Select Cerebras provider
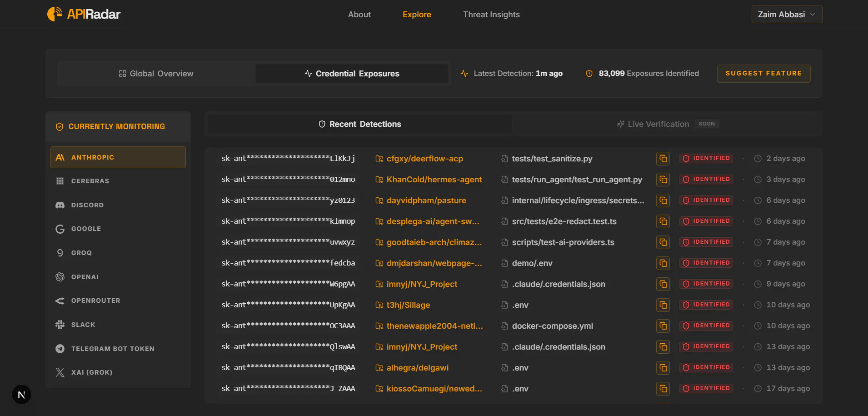 coord(118,181)
